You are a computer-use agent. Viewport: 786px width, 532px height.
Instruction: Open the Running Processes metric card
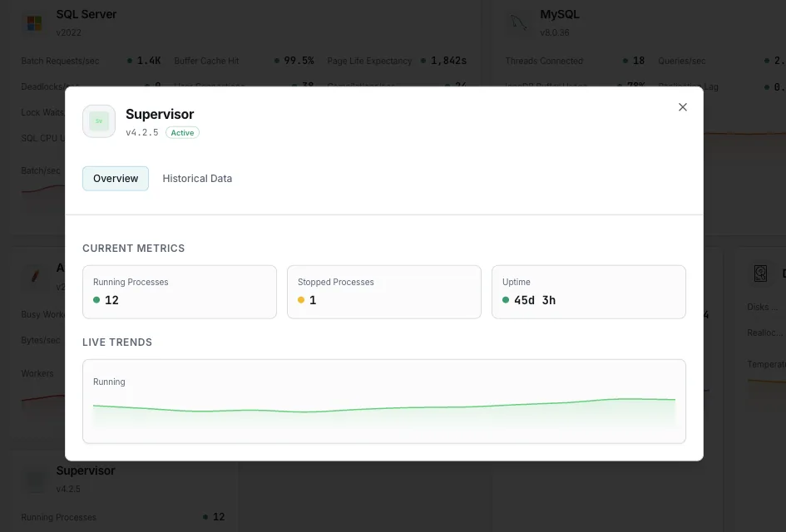click(180, 292)
